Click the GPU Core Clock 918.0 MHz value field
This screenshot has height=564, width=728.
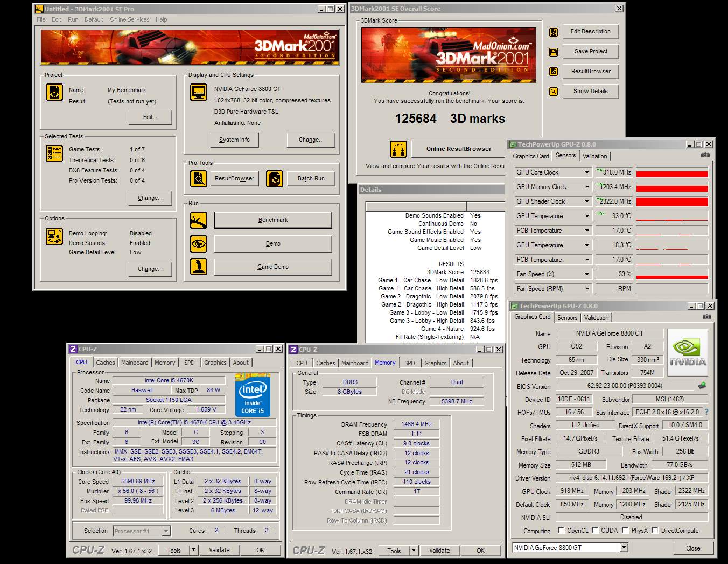[614, 172]
